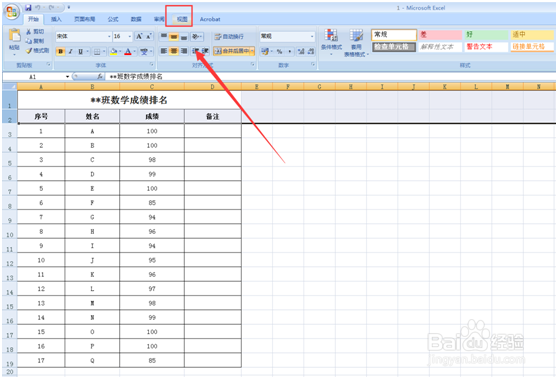
Task: Expand the fill color dropdown arrow
Action: 120,52
